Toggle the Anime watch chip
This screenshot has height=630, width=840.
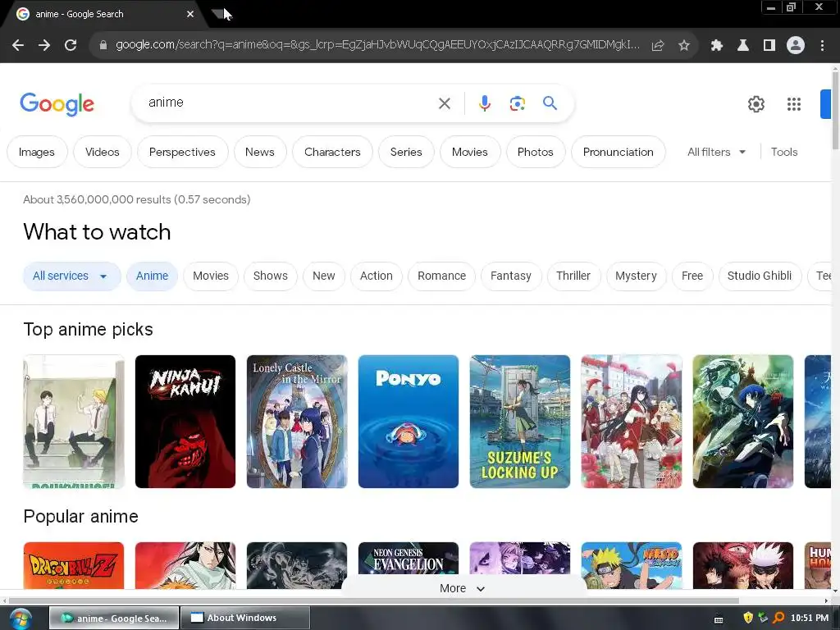tap(152, 276)
